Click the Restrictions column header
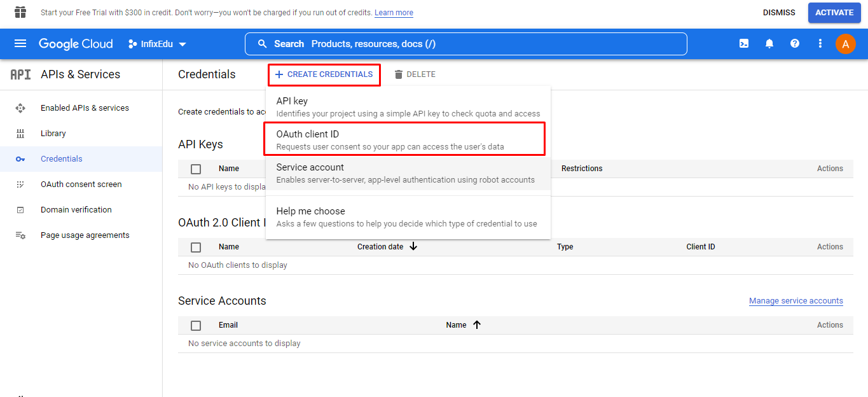The width and height of the screenshot is (868, 397). [582, 169]
